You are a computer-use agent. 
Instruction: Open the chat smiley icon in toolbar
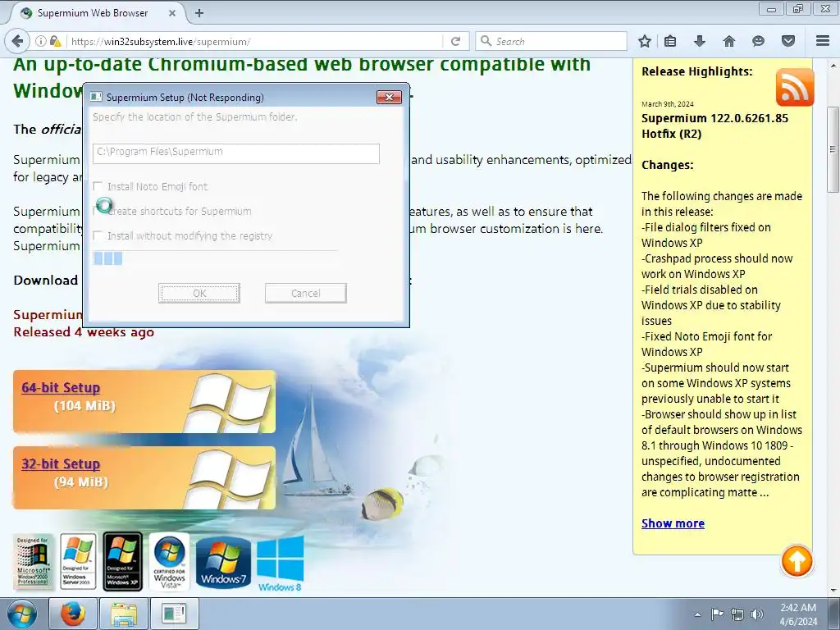click(758, 41)
